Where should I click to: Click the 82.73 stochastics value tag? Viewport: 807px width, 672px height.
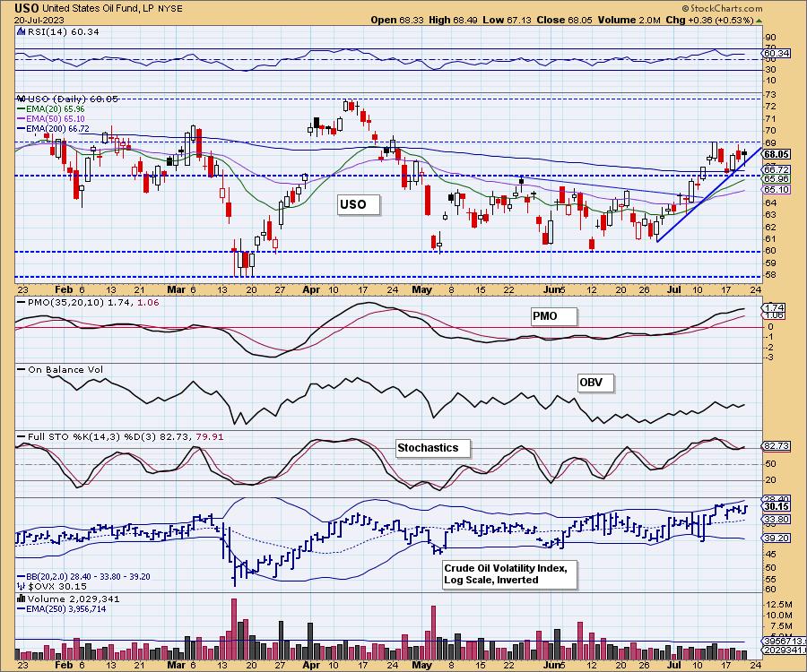click(x=777, y=446)
